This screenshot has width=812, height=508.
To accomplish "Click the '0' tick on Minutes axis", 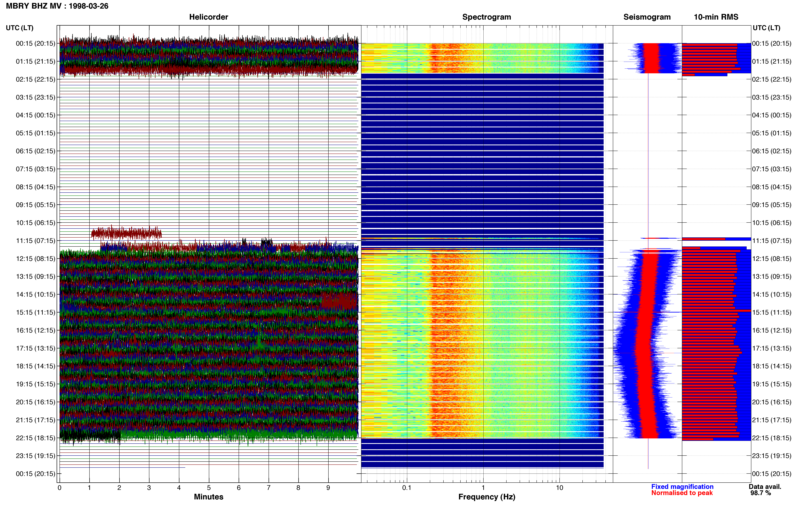I will pyautogui.click(x=59, y=488).
